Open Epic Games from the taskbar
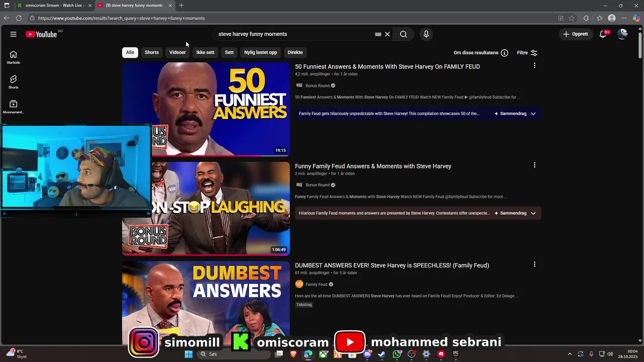 point(456,354)
